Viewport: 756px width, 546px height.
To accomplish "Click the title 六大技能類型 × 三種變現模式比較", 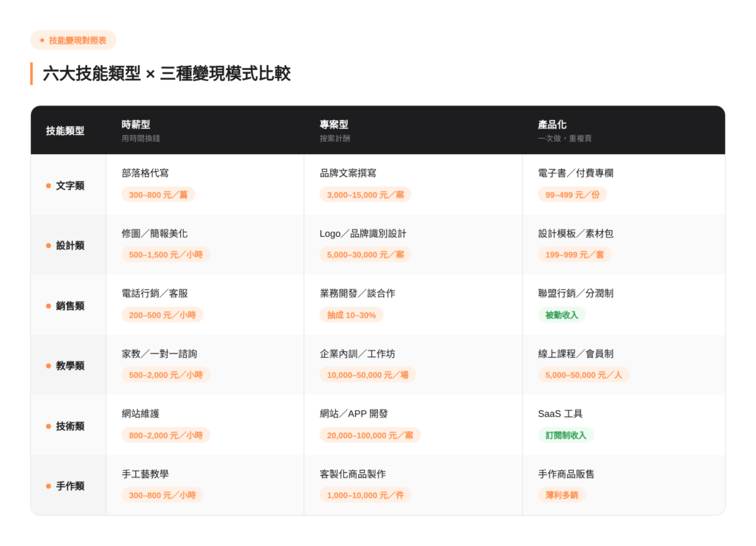I will [167, 74].
